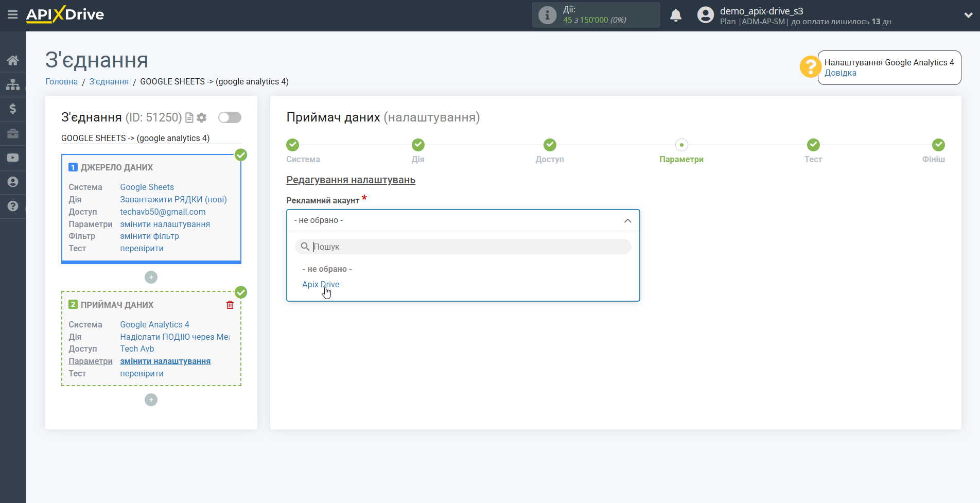Open the home sidebar icon
The width and height of the screenshot is (980, 503).
(13, 60)
